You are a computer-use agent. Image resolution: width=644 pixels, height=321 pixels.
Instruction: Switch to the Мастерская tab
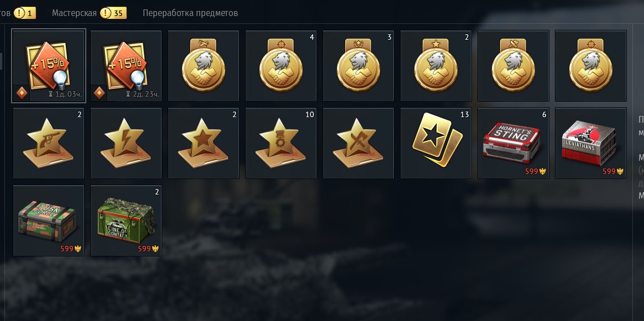[74, 13]
